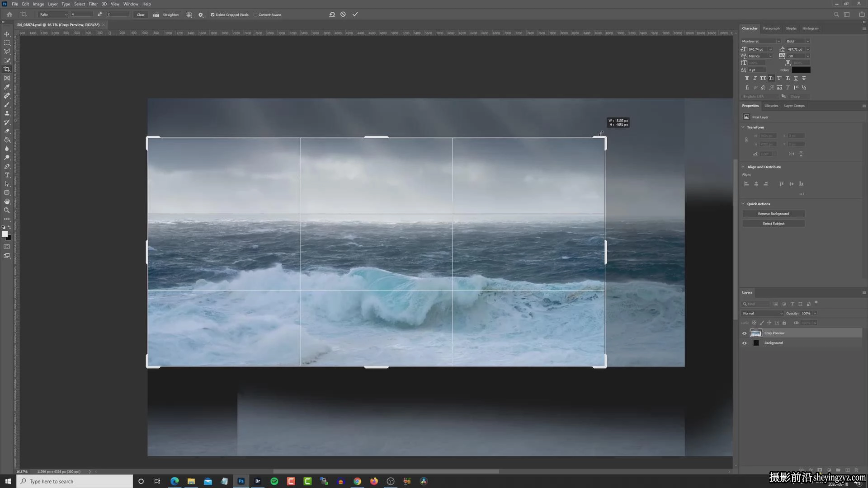Switch to the Paragraph tab

(x=771, y=28)
